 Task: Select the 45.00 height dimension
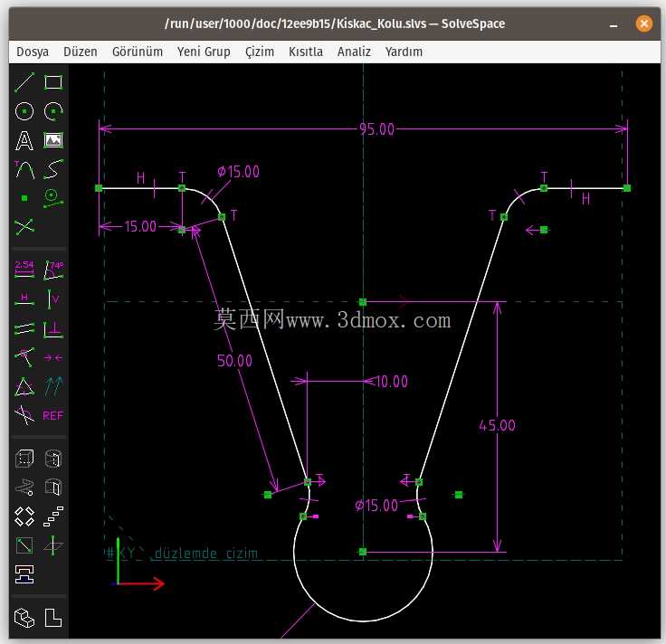[497, 425]
